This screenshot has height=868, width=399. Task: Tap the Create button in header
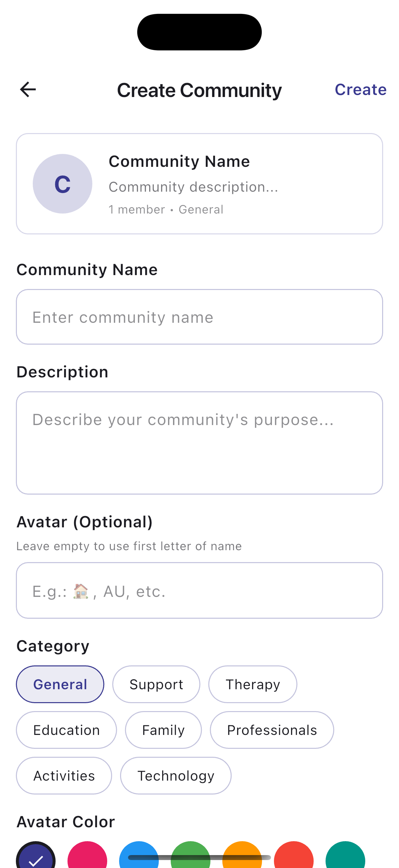[x=360, y=90]
